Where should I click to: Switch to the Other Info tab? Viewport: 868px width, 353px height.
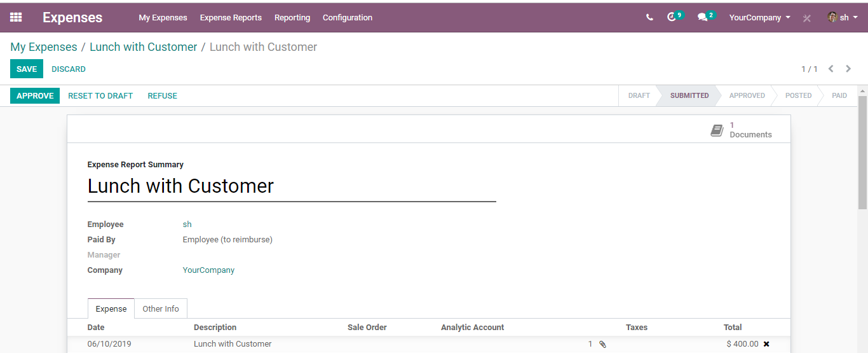(161, 308)
